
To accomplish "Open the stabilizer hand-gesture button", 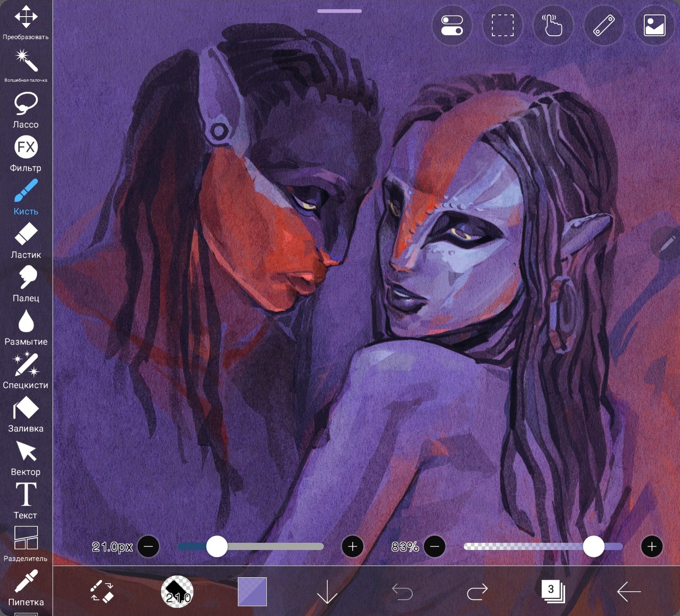I will coord(553,26).
